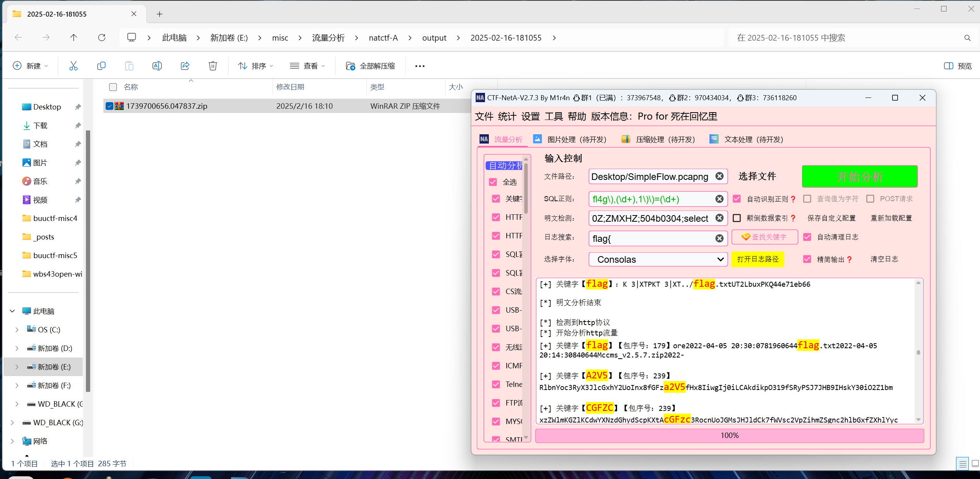
Task: Click the yellow 打开日志路径 button
Action: pos(758,259)
